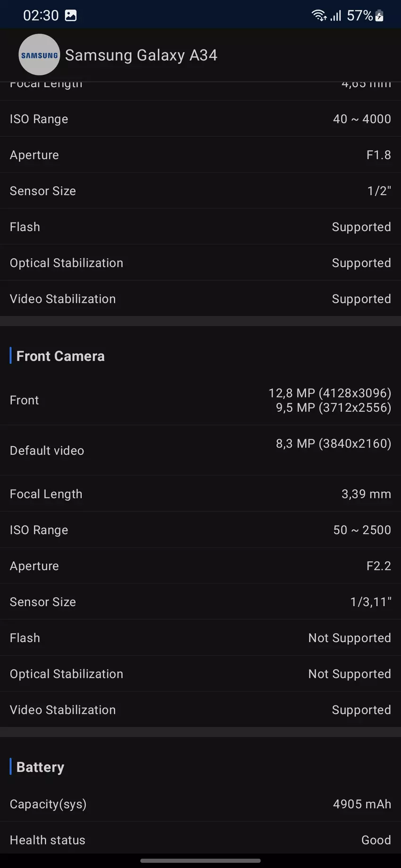Viewport: 401px width, 868px height.
Task: Tap the Capacity(sys) 4905 mAh row
Action: point(200,804)
